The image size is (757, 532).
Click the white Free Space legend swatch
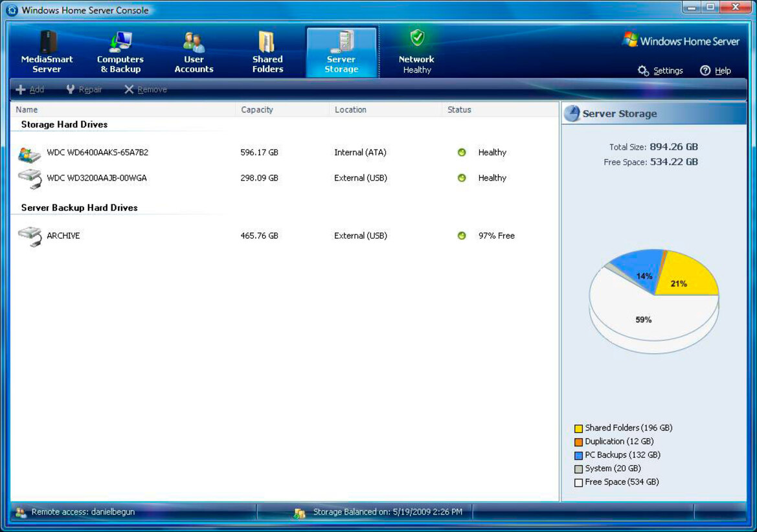tap(578, 482)
